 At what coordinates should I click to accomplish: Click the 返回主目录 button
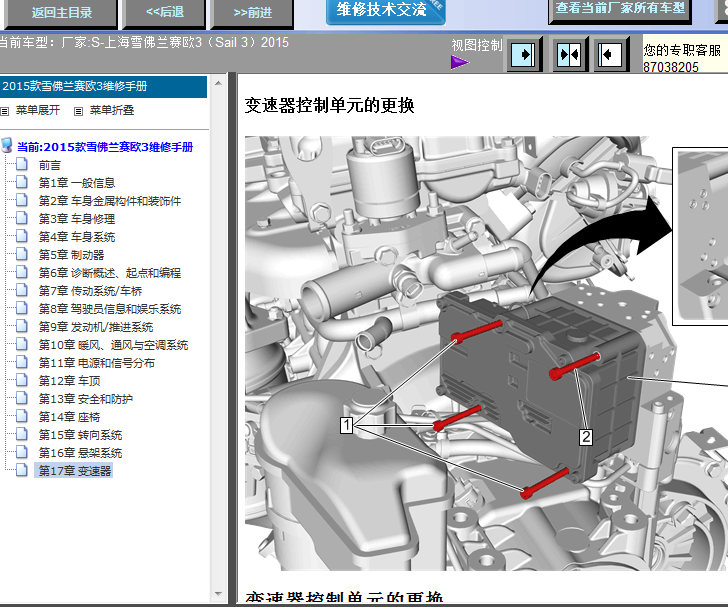[x=61, y=13]
